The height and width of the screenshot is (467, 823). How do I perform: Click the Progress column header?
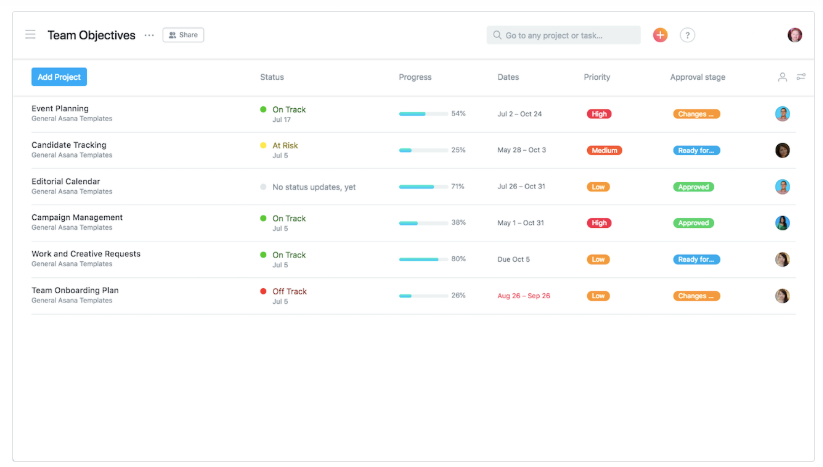415,77
